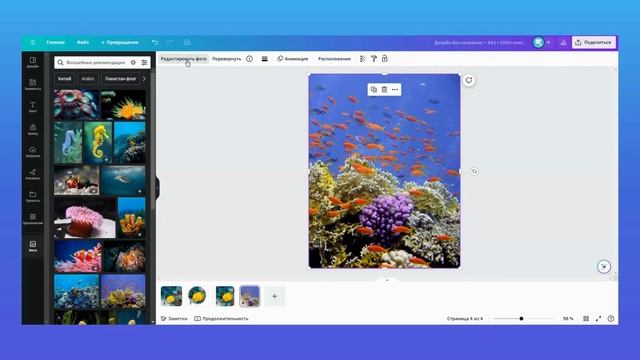Select the Arabic suggestion chip
Viewport: 640px width, 360px height.
click(88, 79)
